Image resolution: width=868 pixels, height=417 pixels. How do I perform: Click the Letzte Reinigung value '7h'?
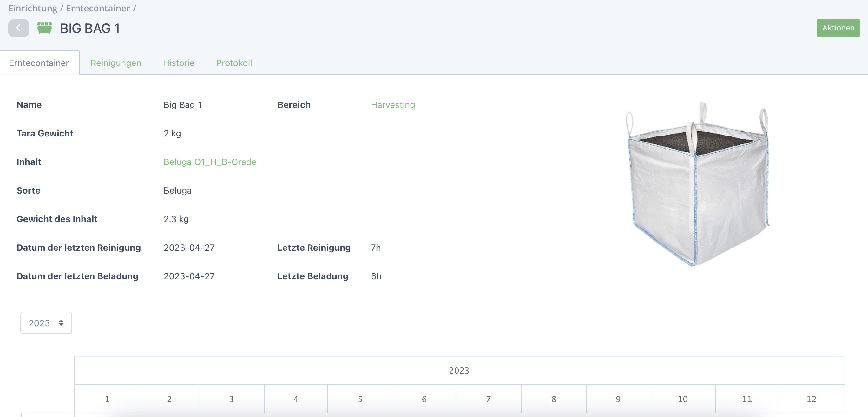376,248
